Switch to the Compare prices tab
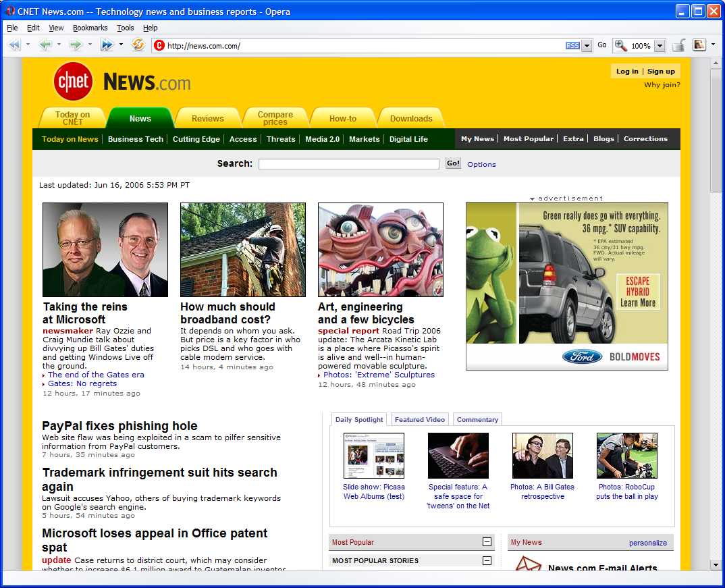The height and width of the screenshot is (588, 725). pyautogui.click(x=275, y=118)
